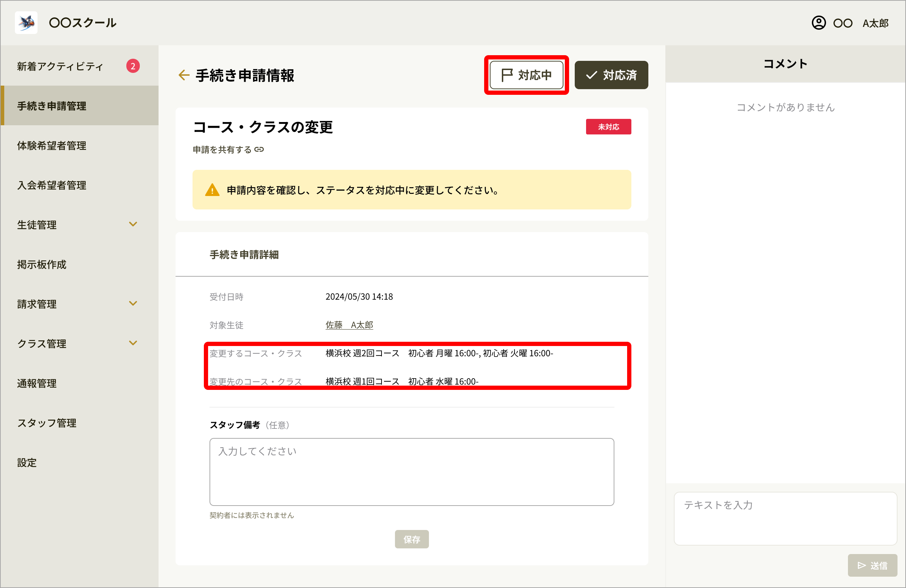Expand the 請求管理 chevron
This screenshot has width=906, height=588.
pyautogui.click(x=133, y=303)
